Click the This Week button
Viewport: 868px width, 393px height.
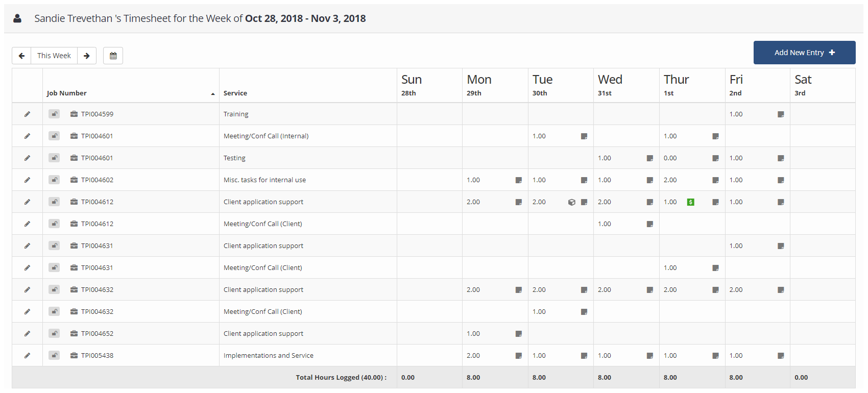54,55
